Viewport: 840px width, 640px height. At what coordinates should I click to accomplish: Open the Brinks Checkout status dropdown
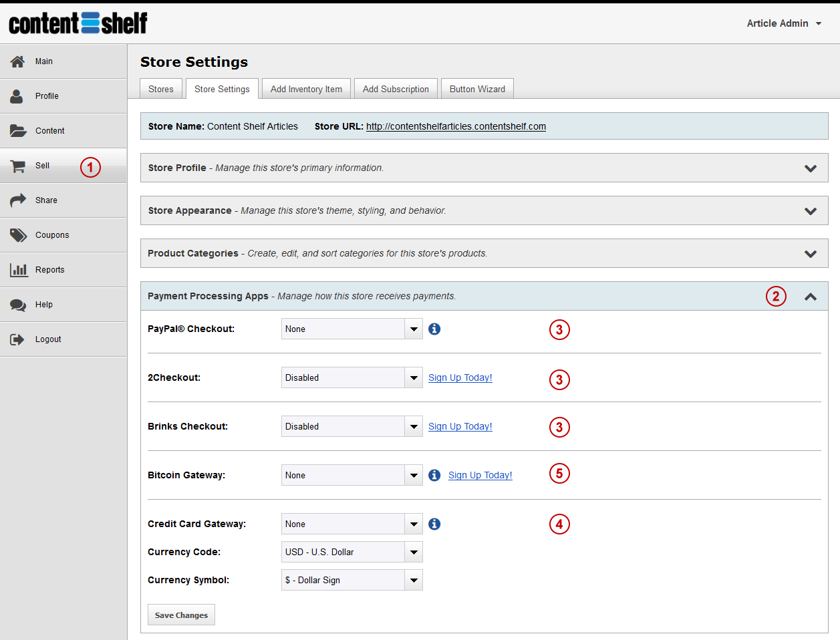point(352,426)
